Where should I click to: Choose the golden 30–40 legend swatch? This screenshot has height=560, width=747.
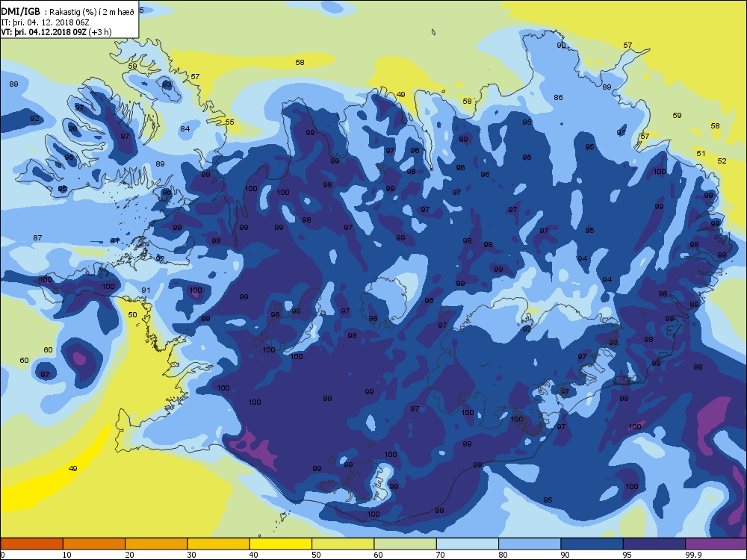tap(219, 544)
